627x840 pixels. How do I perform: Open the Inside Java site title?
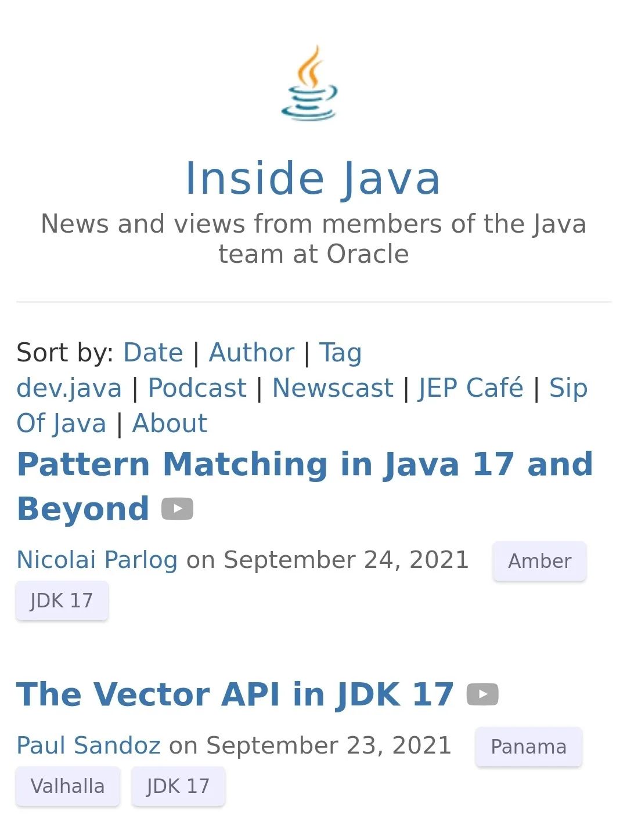coord(313,179)
